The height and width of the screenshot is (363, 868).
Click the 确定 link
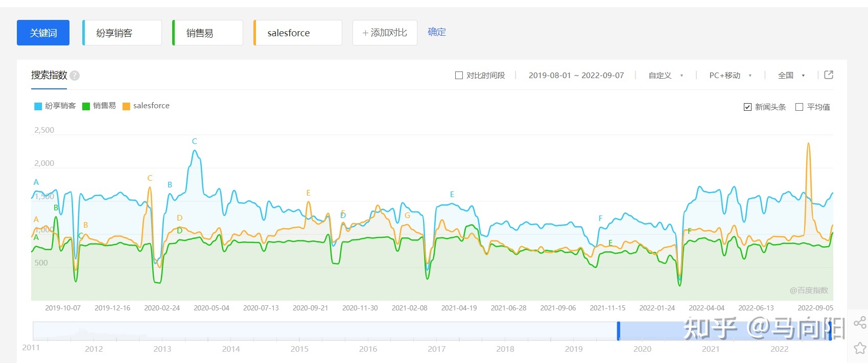tap(436, 32)
